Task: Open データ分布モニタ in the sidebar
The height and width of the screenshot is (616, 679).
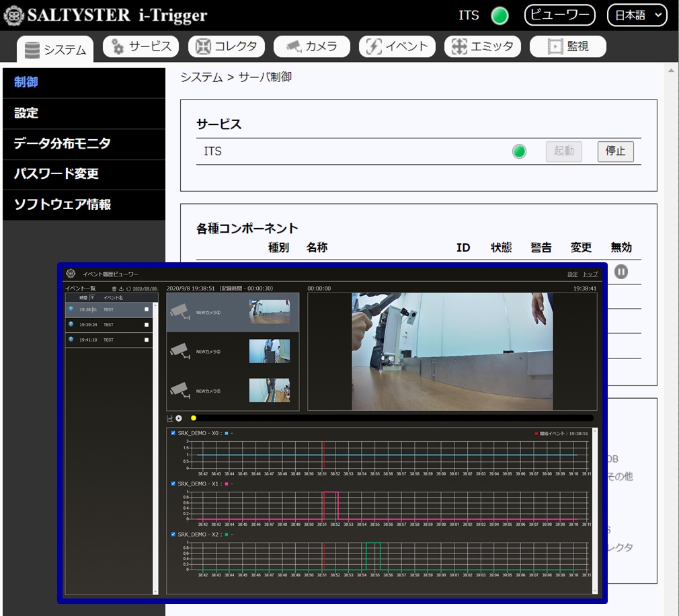Action: pyautogui.click(x=63, y=143)
